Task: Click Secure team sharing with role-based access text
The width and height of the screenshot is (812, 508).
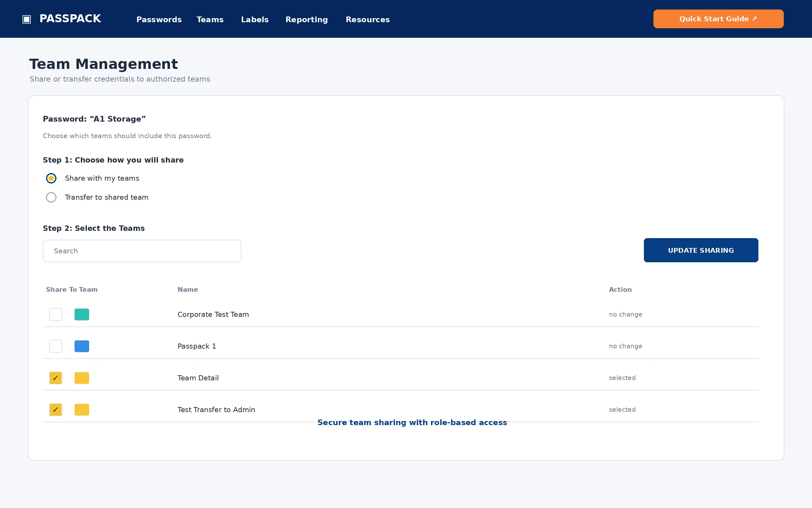Action: coord(412,423)
